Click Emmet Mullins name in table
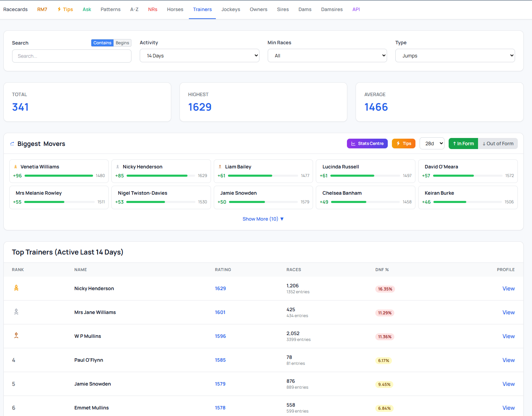Screen dimensions: 532x416 coord(91,408)
